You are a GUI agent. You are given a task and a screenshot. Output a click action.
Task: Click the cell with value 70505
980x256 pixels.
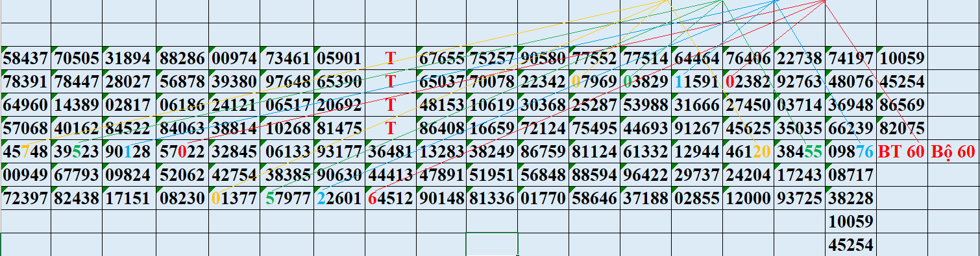click(77, 59)
